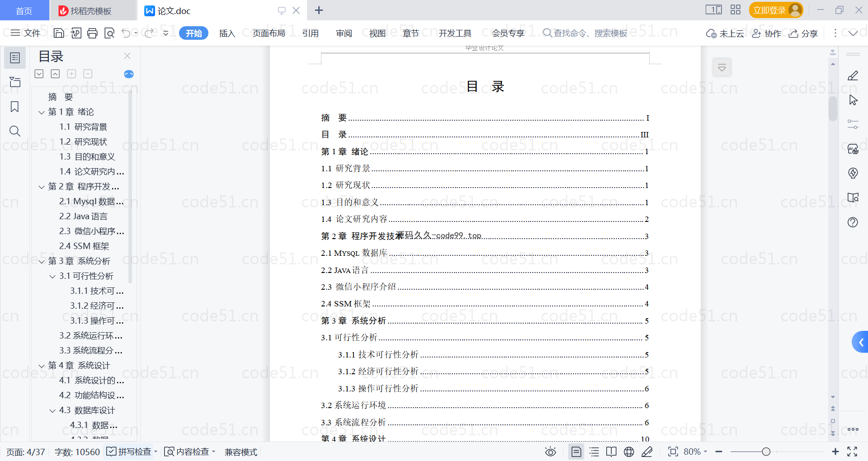The image size is (868, 461).
Task: Open the zoom percentage 80% dropdown
Action: pyautogui.click(x=695, y=452)
